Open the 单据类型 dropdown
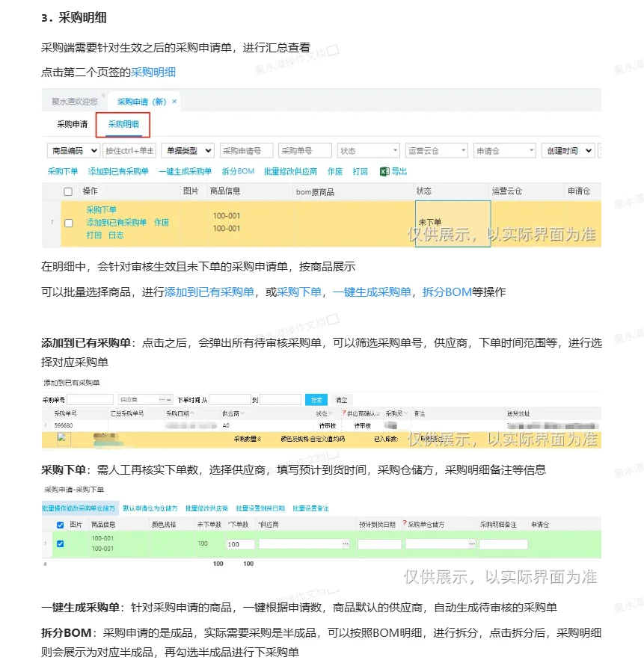644x663 pixels. 188,149
